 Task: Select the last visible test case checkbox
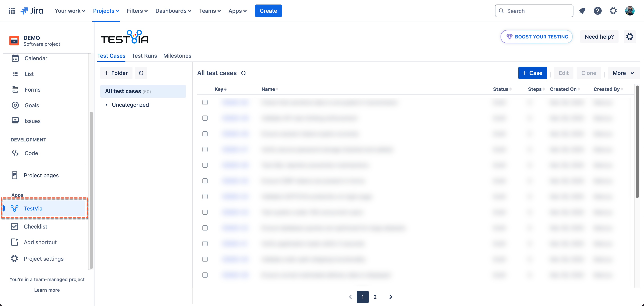click(205, 275)
